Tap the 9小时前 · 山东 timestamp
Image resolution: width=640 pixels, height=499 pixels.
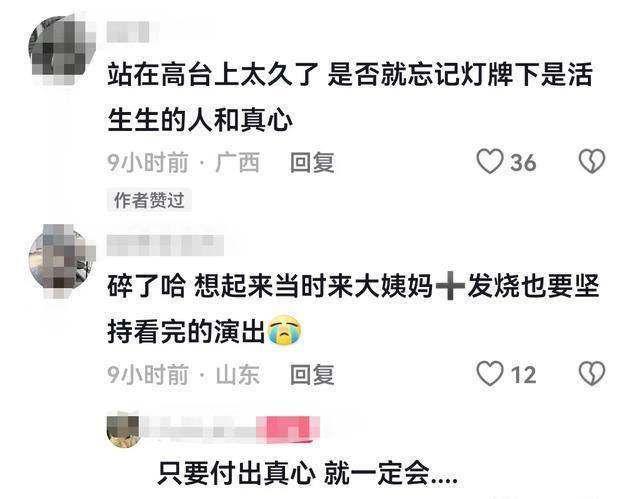click(183, 375)
